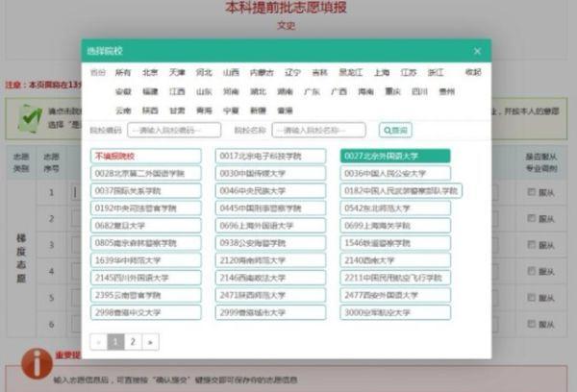The height and width of the screenshot is (392, 577).
Task: Go to pagination page 2
Action: click(x=133, y=342)
